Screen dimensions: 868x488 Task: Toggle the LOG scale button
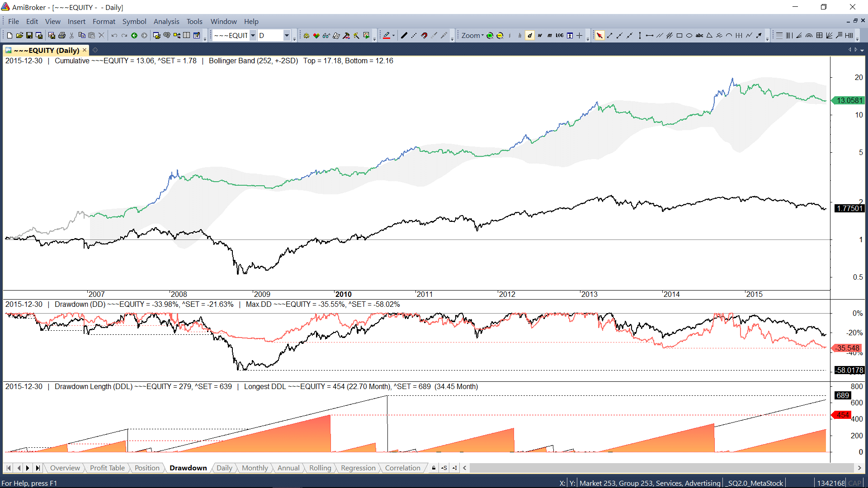point(559,35)
